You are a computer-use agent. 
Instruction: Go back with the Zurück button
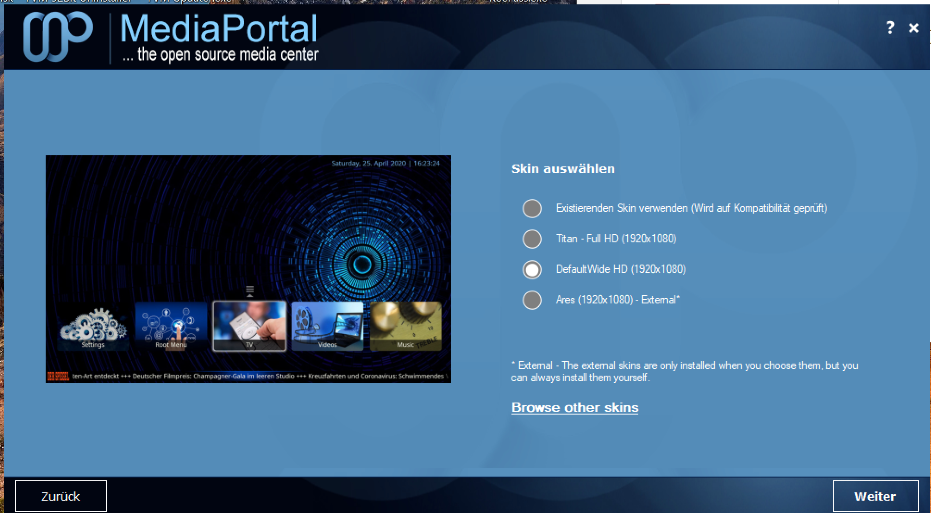click(60, 496)
